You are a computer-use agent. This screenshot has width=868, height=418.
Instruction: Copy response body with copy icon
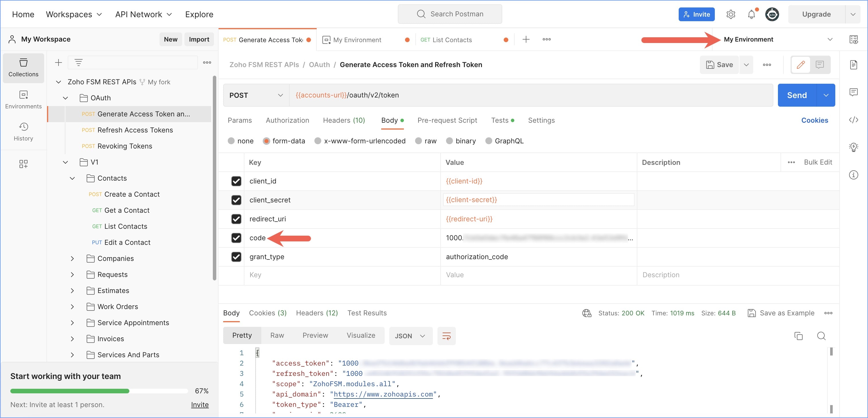pos(798,336)
